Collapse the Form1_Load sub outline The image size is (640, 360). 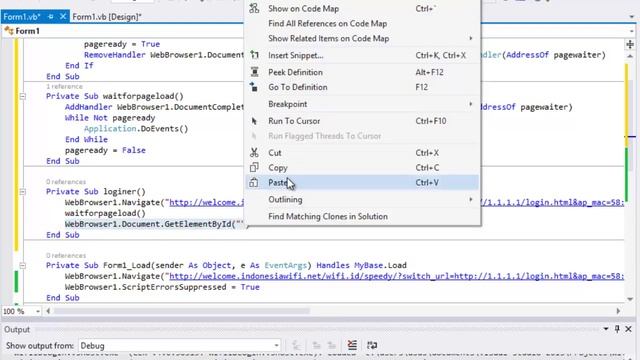[x=22, y=265]
